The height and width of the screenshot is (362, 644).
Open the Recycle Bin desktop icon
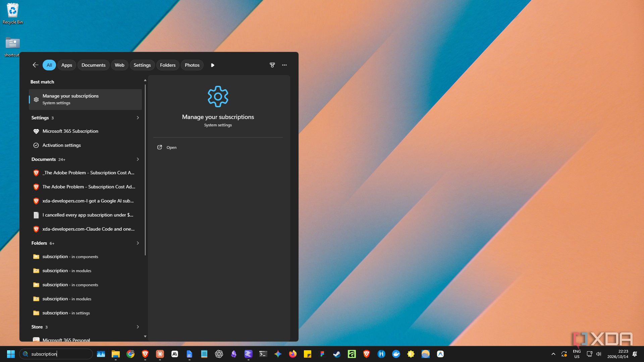(x=13, y=14)
